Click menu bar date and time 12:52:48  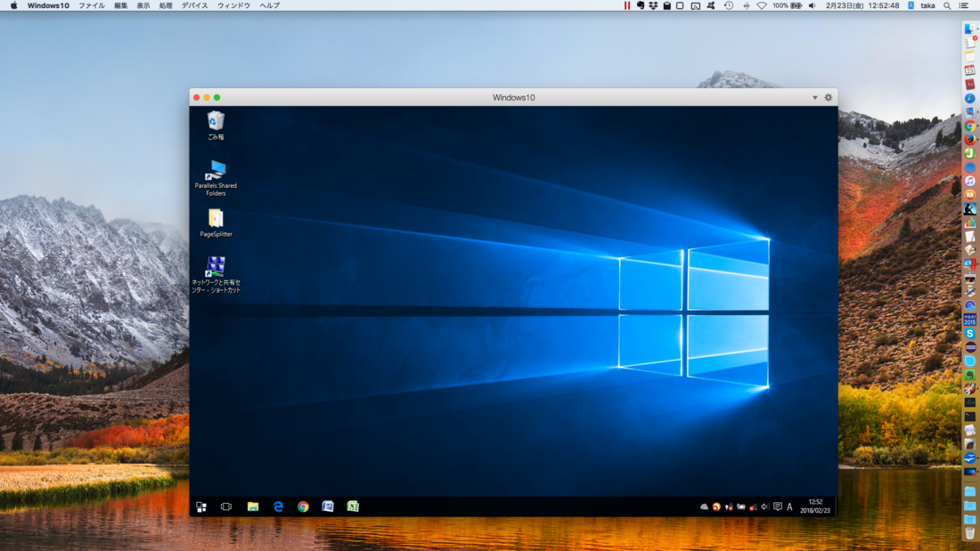pyautogui.click(x=862, y=5)
